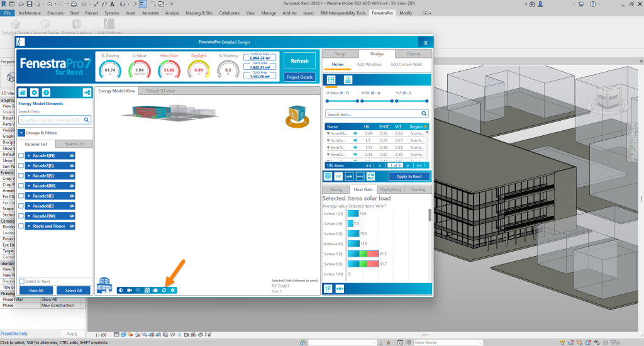The height and width of the screenshot is (346, 644).
Task: Collapse the left panel with arrow icon
Action: tap(87, 92)
